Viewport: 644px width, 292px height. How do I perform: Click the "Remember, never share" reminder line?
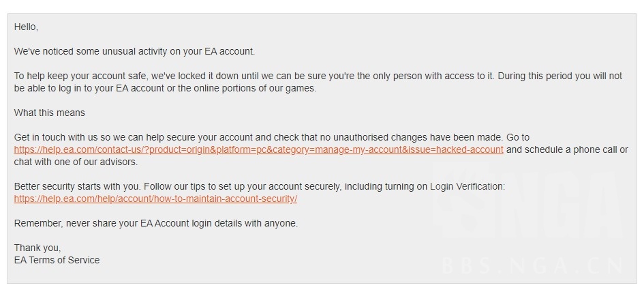pyautogui.click(x=156, y=223)
